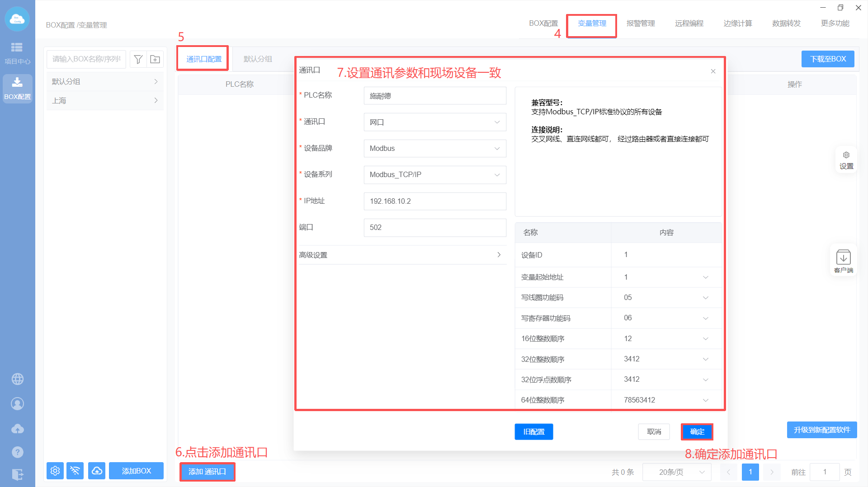Click the filter funnel icon
868x487 pixels.
[x=138, y=59]
